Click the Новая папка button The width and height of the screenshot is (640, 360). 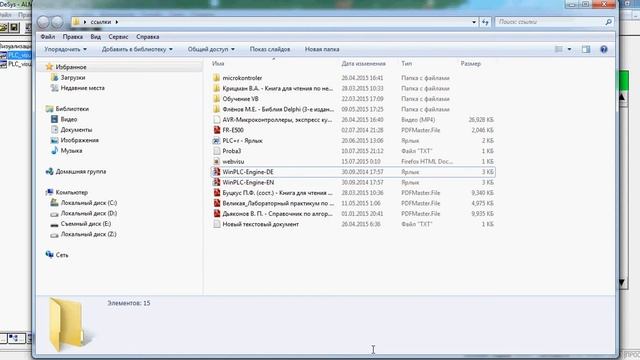(x=322, y=49)
